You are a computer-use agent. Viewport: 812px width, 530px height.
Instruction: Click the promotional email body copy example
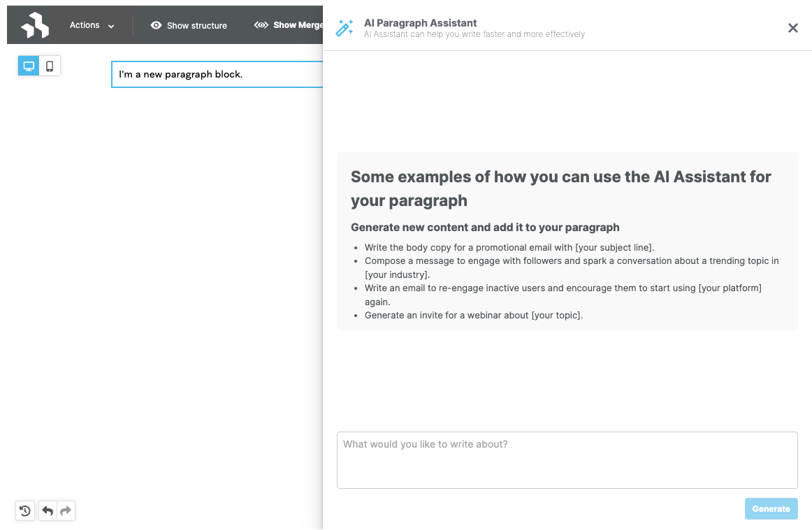(509, 247)
